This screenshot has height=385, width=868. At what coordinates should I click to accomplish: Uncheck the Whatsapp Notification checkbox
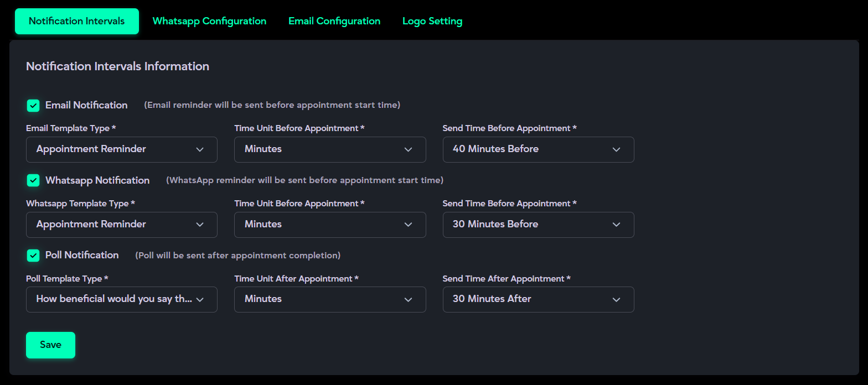click(33, 180)
